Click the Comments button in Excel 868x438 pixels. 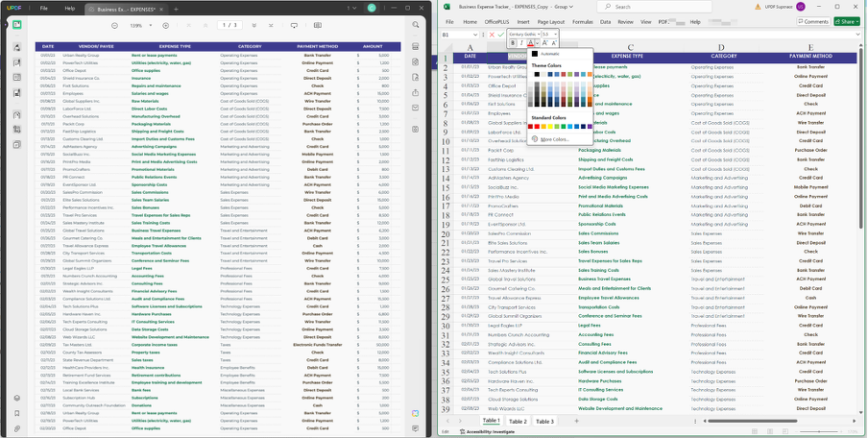813,21
